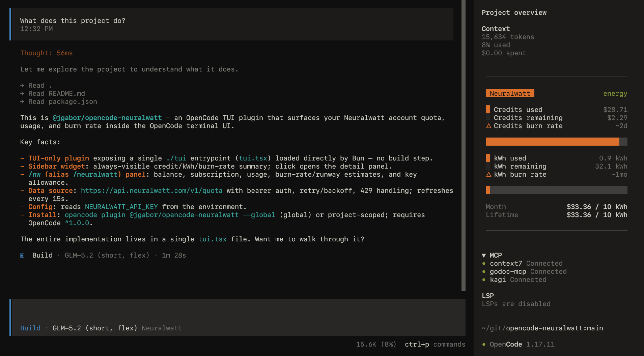Click the context7 Connected entry

(526, 263)
